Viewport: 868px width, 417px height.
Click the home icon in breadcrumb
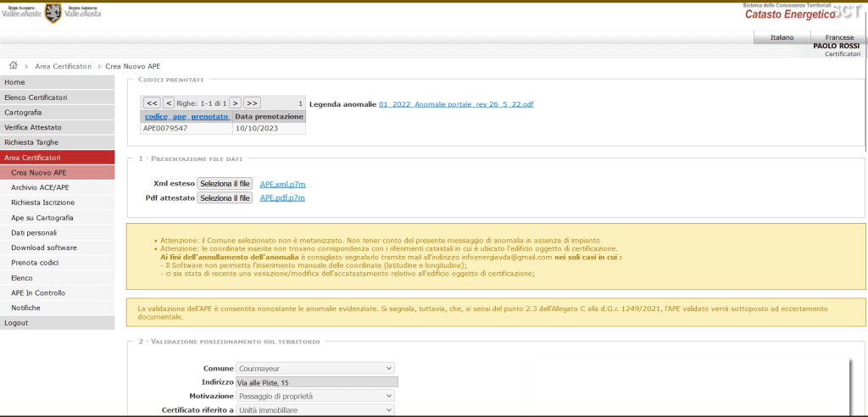coord(14,65)
